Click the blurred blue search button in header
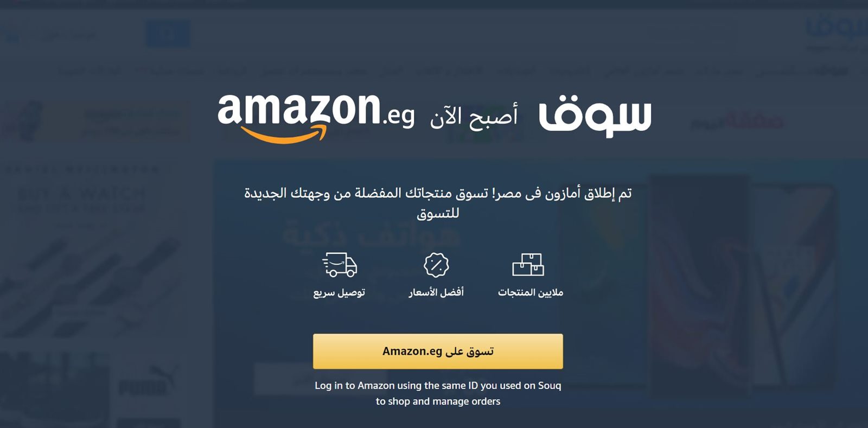Image resolution: width=868 pixels, height=428 pixels. click(167, 34)
